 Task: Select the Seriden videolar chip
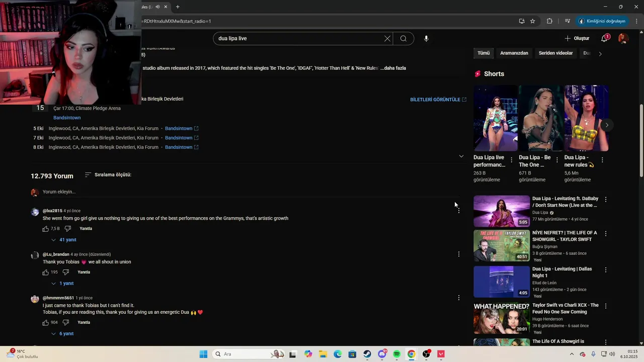tap(555, 53)
